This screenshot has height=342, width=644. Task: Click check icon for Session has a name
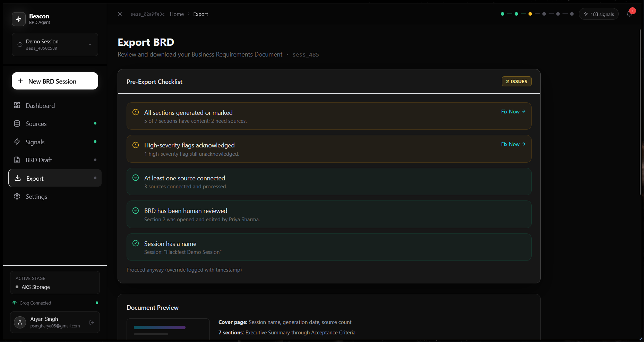[136, 243]
